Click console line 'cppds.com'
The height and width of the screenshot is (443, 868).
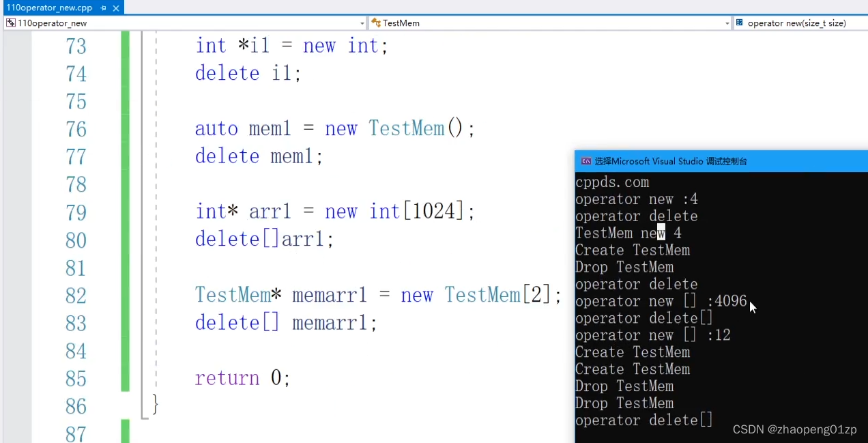tap(612, 182)
